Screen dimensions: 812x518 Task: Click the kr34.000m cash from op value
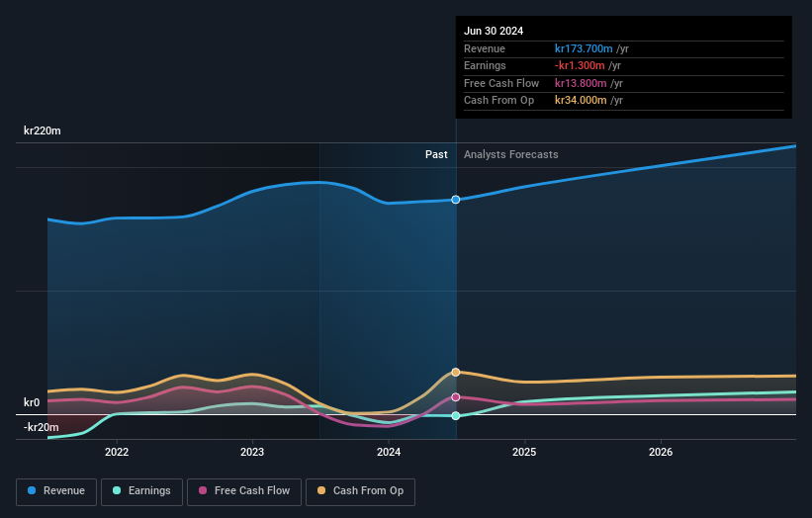(x=581, y=101)
